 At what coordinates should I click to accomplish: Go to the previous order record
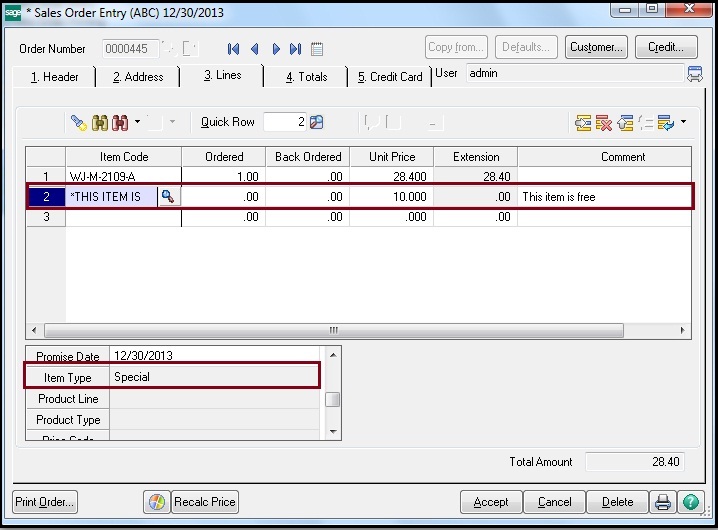coord(255,49)
